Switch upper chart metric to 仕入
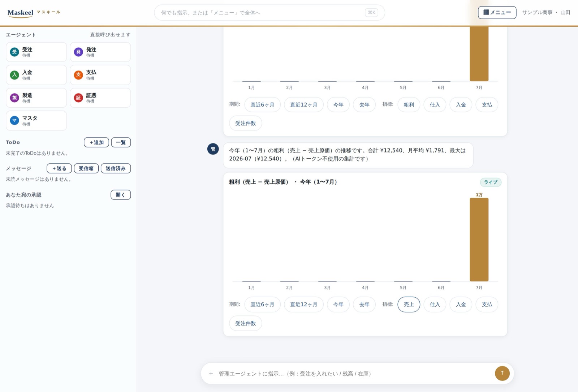Image resolution: width=578 pixels, height=392 pixels. coord(435,105)
